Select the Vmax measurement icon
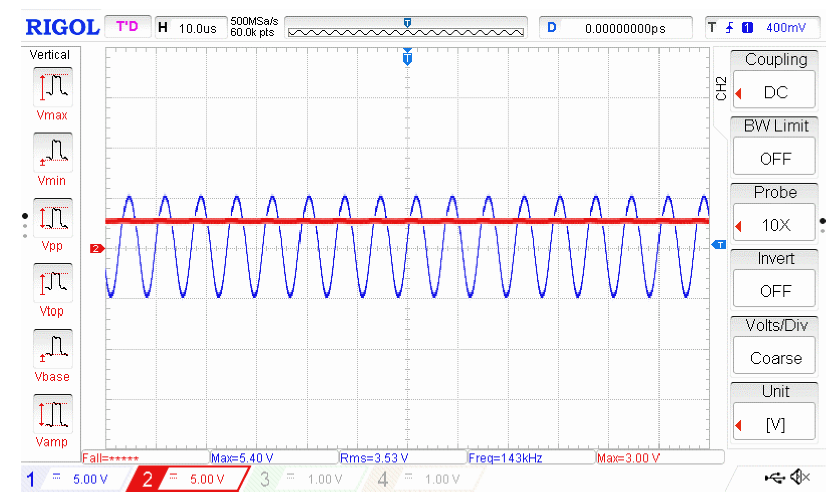The width and height of the screenshot is (839, 504). (53, 87)
